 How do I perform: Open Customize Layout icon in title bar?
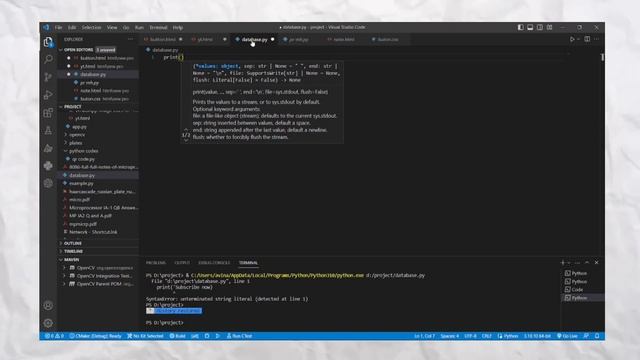550,27
